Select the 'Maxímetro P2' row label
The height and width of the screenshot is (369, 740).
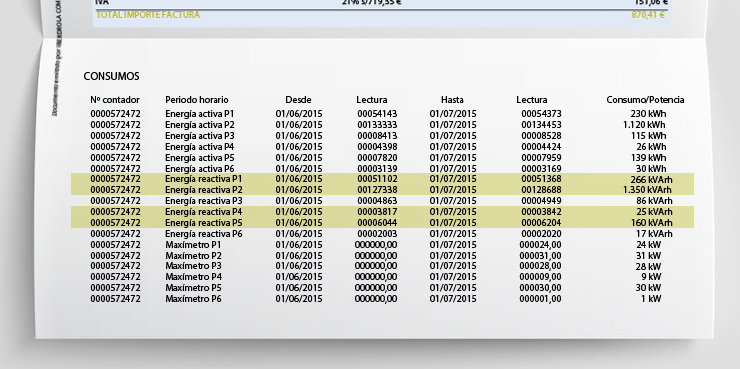click(193, 256)
